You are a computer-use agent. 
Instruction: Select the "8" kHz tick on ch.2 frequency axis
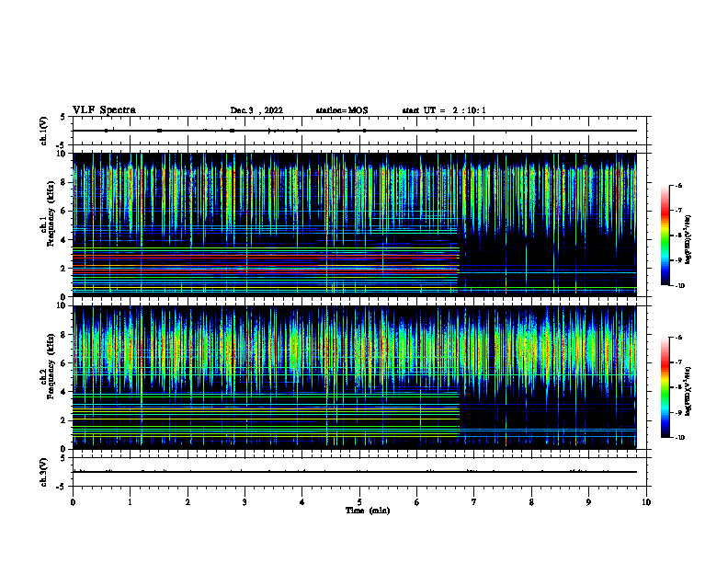coord(64,335)
